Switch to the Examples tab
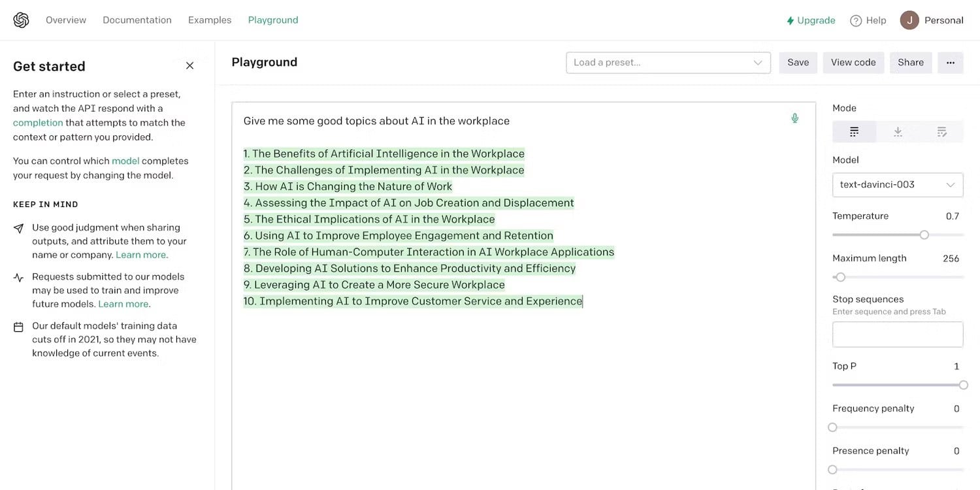The image size is (980, 490). (x=210, y=20)
